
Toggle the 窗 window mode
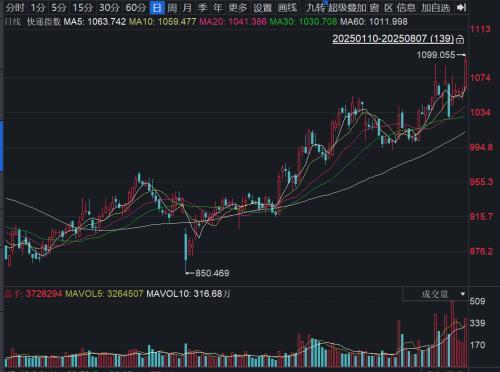(374, 7)
